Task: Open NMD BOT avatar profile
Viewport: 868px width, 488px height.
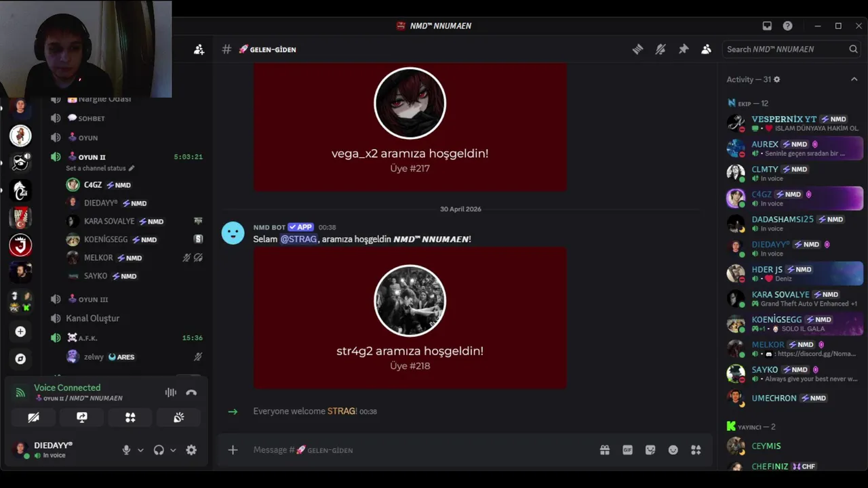Action: coord(233,232)
